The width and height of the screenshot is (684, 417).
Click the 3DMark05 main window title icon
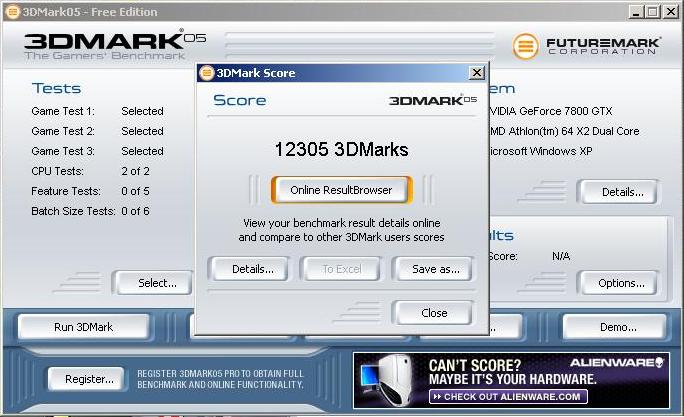click(13, 12)
